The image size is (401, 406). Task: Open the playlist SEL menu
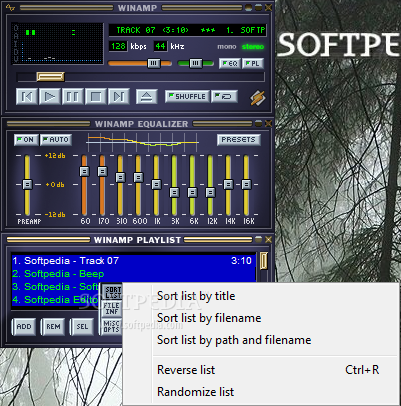[x=82, y=327]
